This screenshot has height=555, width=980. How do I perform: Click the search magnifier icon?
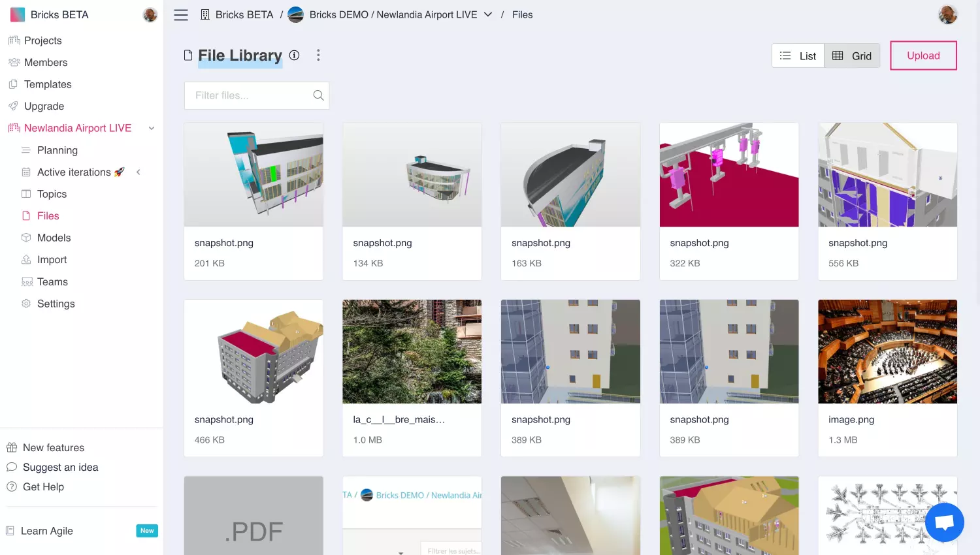coord(318,95)
